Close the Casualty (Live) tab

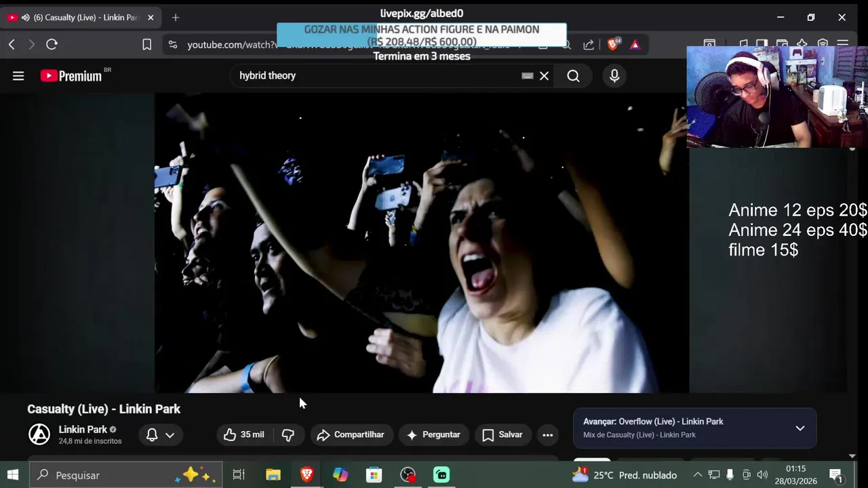tap(151, 18)
